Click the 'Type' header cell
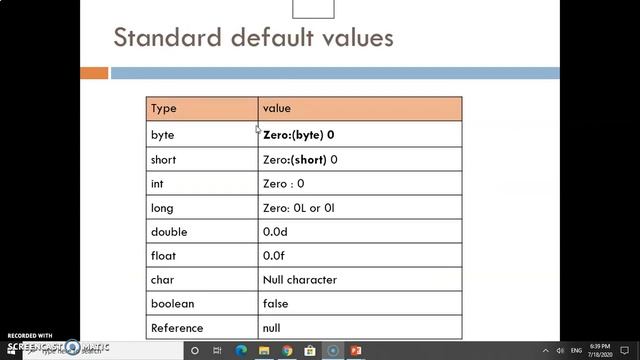Screen dimensions: 640x360 click(x=202, y=109)
